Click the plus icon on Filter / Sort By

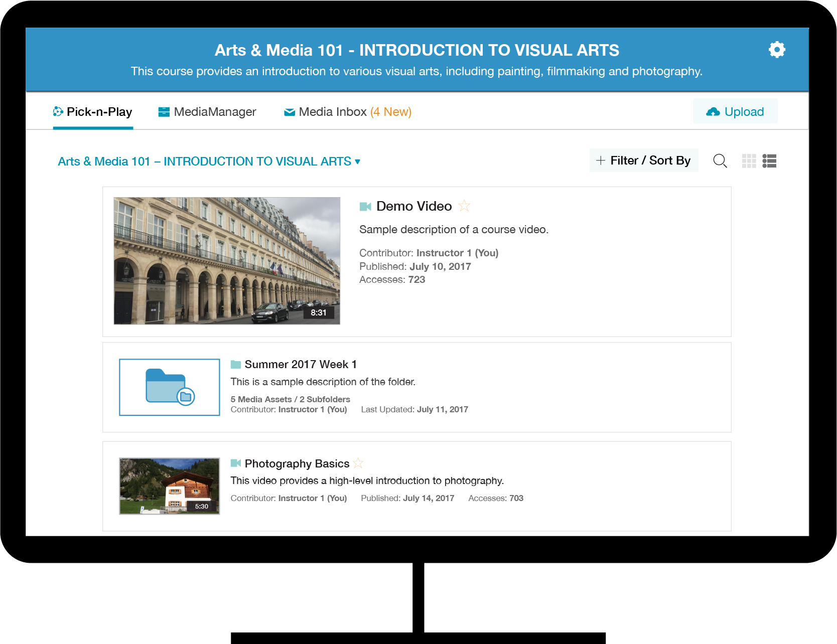point(601,160)
